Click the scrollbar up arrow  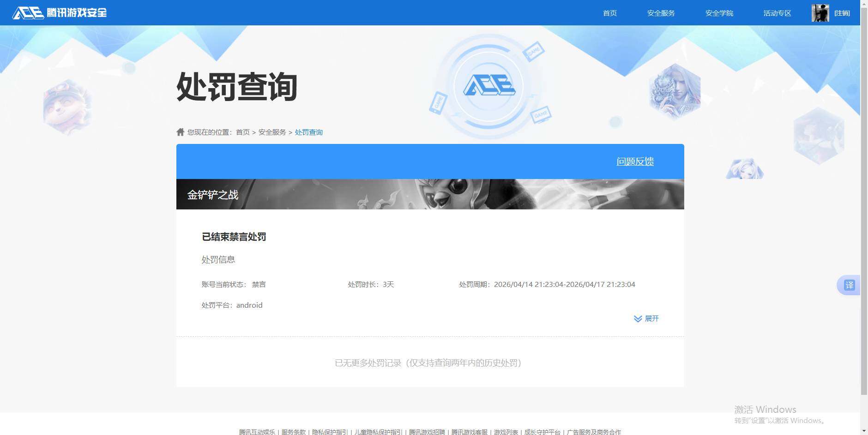coord(864,4)
